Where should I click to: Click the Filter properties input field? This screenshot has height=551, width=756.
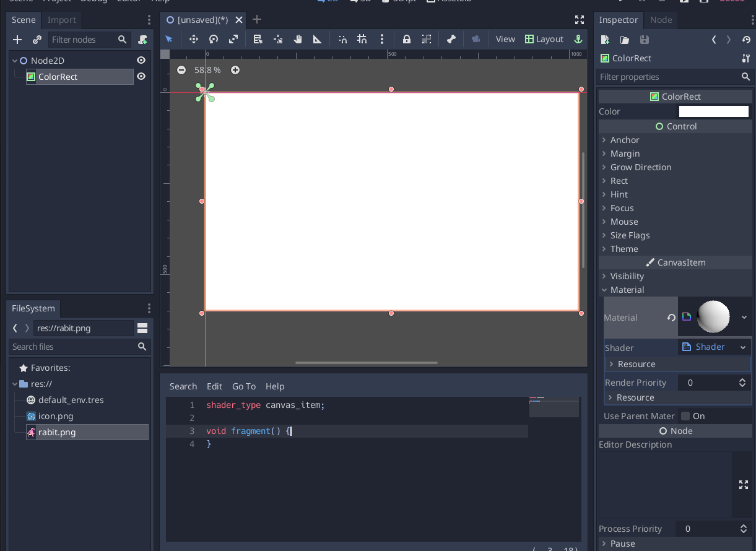pos(667,77)
